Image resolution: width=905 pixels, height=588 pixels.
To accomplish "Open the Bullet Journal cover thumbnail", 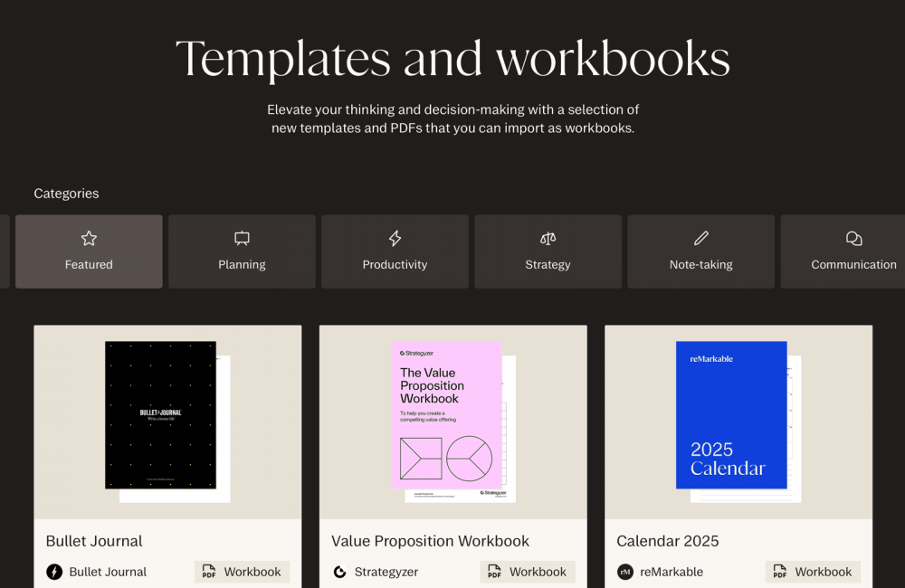I will pyautogui.click(x=161, y=415).
